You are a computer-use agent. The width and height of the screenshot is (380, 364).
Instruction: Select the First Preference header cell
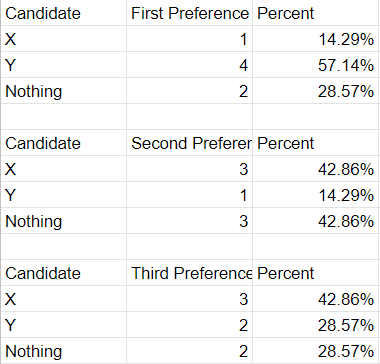189,13
